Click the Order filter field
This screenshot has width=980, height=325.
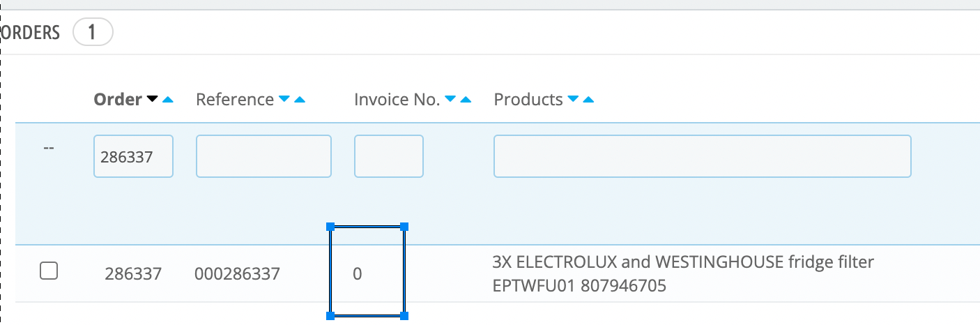point(133,156)
